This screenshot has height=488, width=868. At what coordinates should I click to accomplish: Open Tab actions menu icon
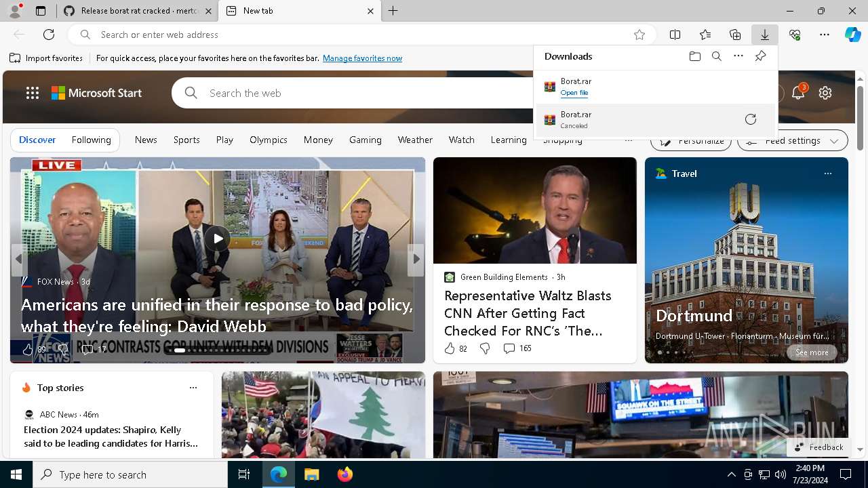click(x=41, y=11)
